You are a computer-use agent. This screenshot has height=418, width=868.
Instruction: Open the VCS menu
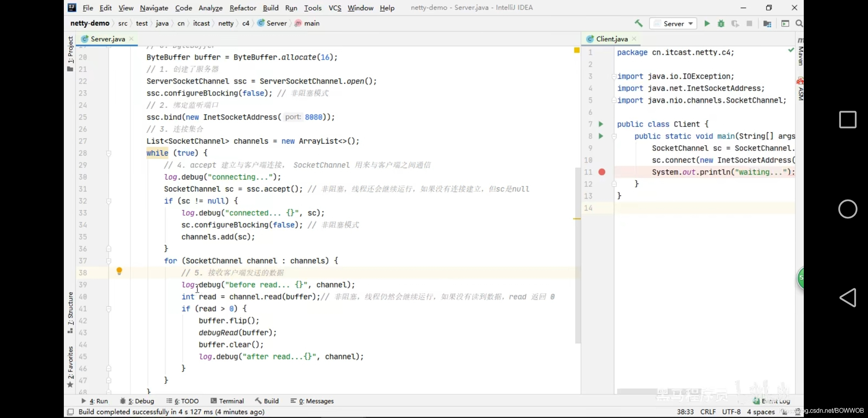(x=335, y=8)
